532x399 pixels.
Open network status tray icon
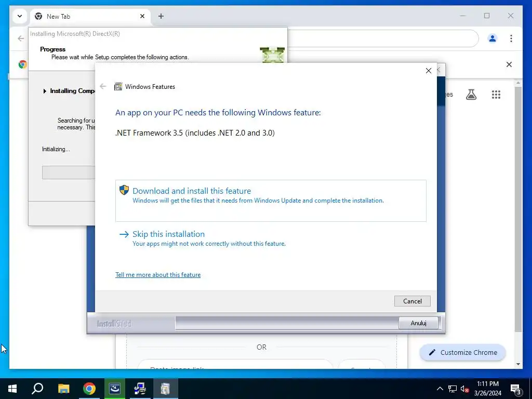click(452, 389)
